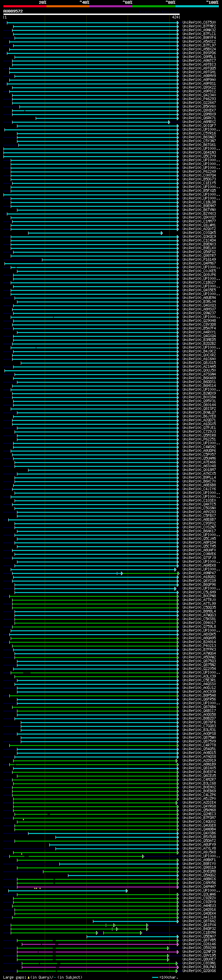Open hit UniRef100_A5ASC2
222x980 pixels.
tap(199, 41)
